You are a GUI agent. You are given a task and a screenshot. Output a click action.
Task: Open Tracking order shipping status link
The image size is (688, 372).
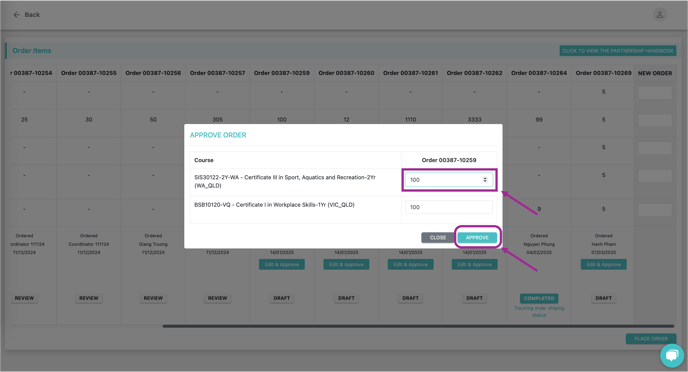[x=539, y=311]
